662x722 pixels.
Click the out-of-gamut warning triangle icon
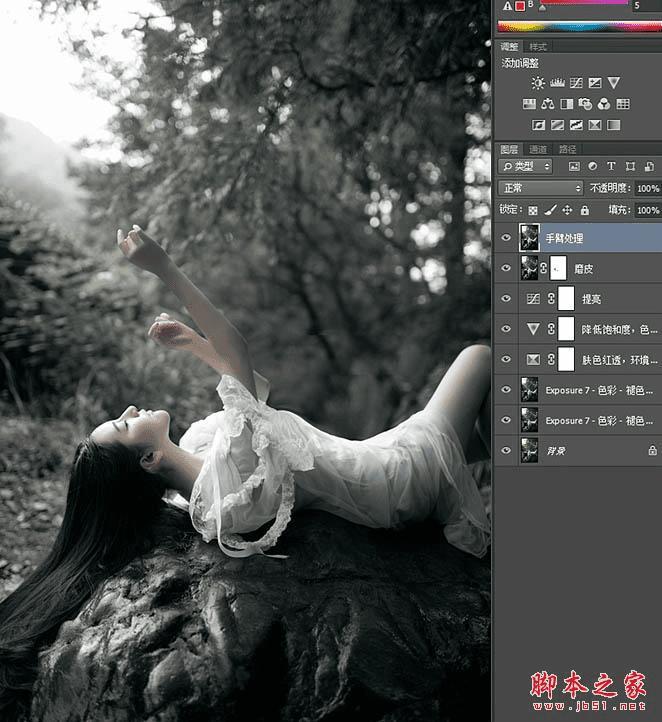tap(507, 6)
